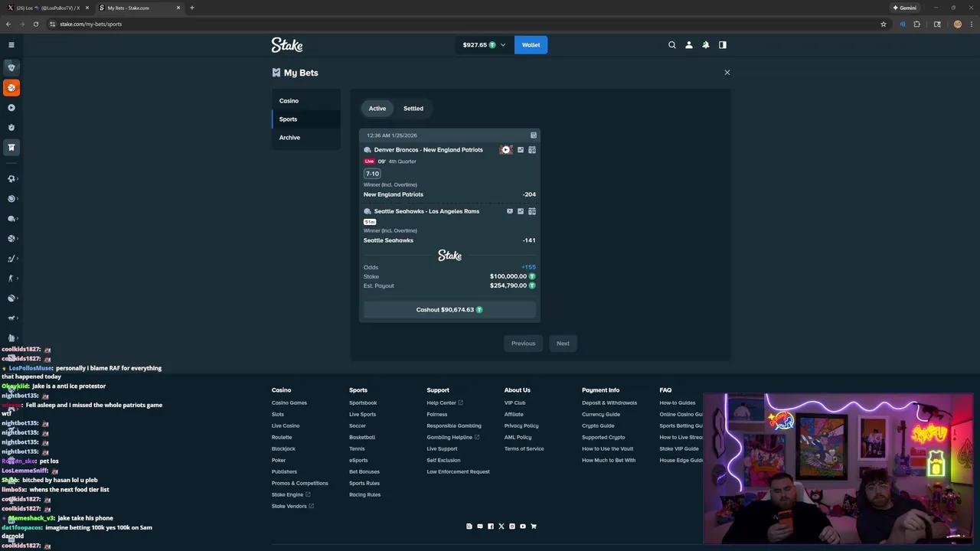This screenshot has height=551, width=980.
Task: Watch the Broncos-Patriots live stream
Action: click(505, 150)
